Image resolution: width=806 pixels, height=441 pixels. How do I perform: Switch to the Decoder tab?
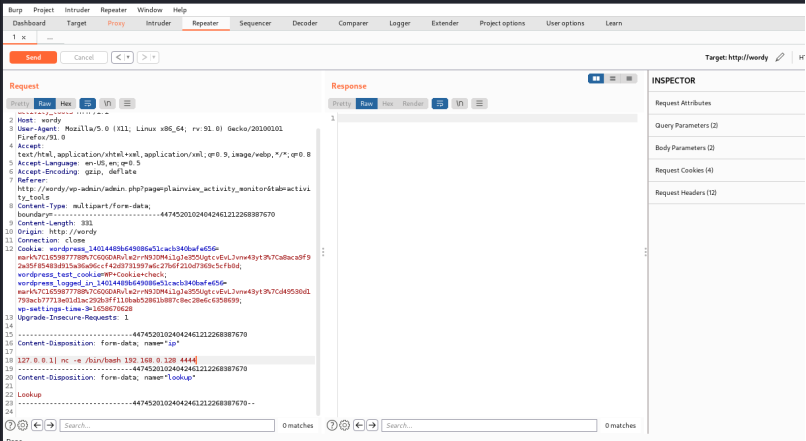[x=305, y=23]
